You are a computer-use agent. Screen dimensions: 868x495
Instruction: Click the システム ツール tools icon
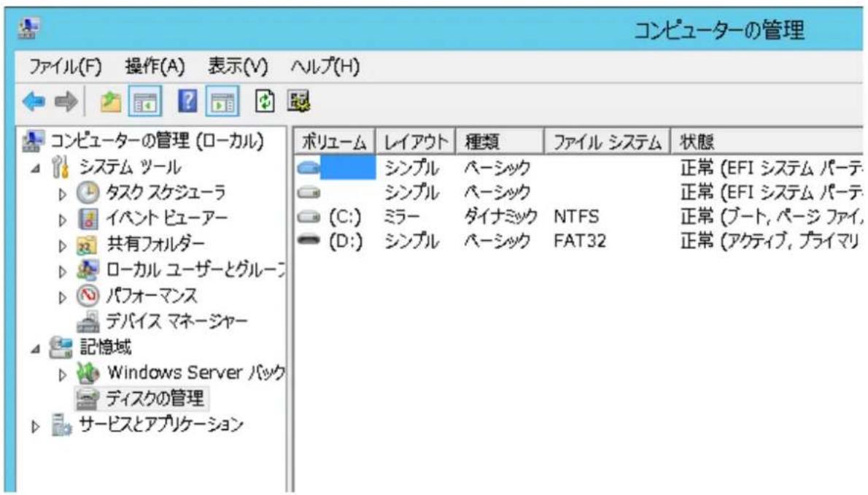tap(61, 167)
